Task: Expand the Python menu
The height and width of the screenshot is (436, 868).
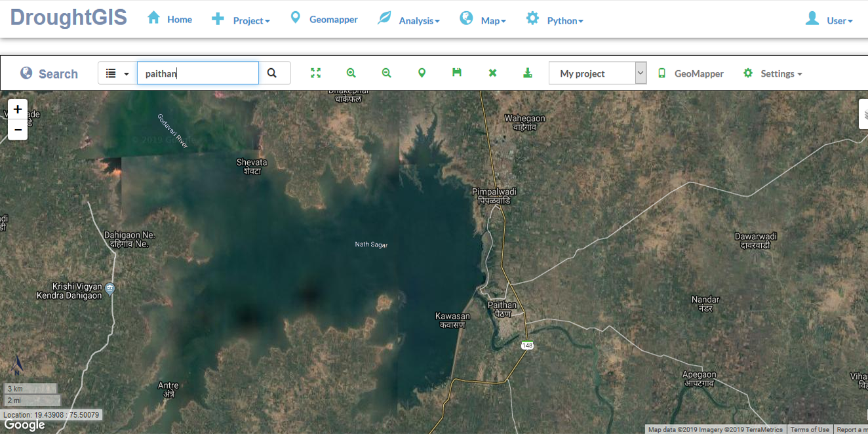Action: point(555,20)
